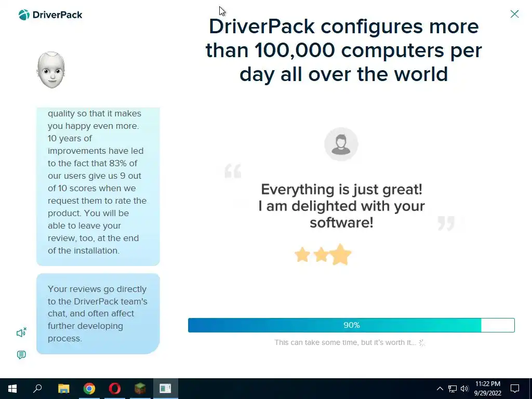Select the DriverPack app in taskbar
Screen dimensions: 532x399
click(x=165, y=389)
